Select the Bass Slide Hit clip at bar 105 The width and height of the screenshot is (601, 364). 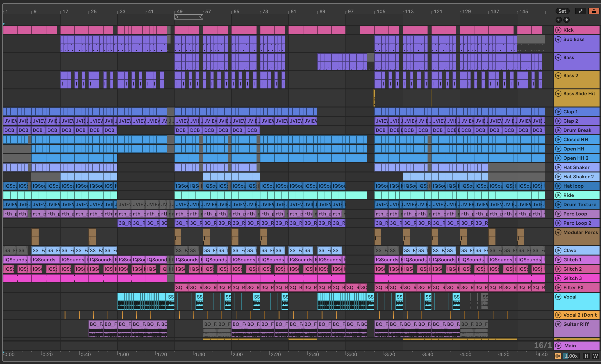(x=374, y=98)
